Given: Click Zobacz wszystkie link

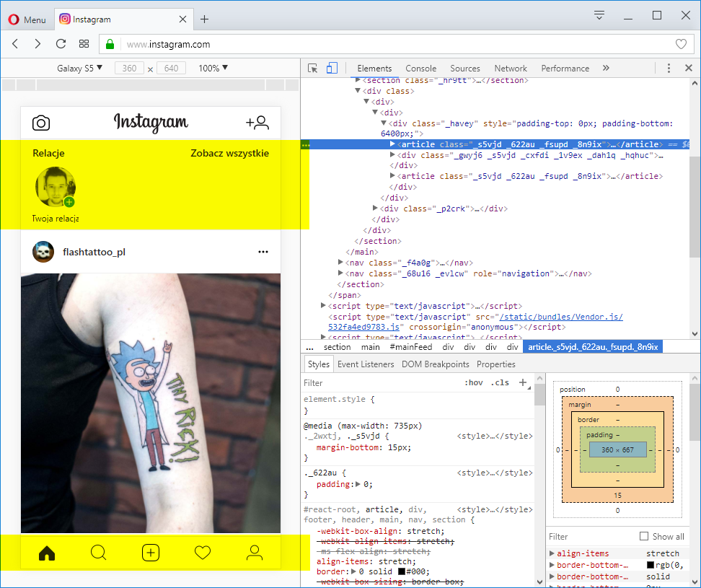Looking at the screenshot, I should 230,153.
